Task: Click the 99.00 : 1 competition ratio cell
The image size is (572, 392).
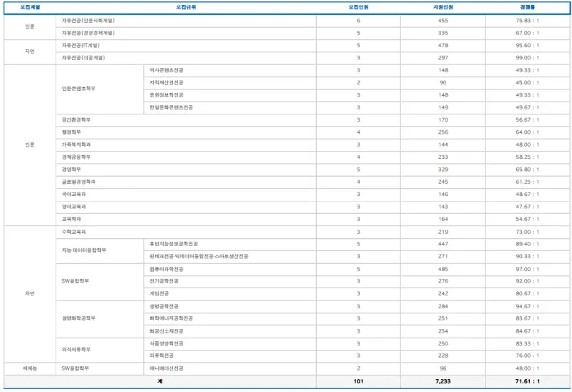Action: (x=528, y=58)
